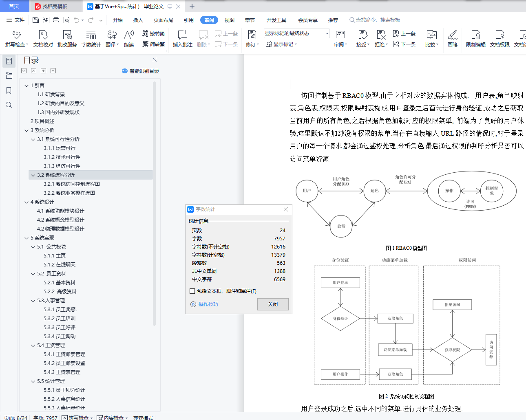Jump to 5.3.4 员工调动 heading
The height and width of the screenshot is (420, 526).
coord(60,336)
